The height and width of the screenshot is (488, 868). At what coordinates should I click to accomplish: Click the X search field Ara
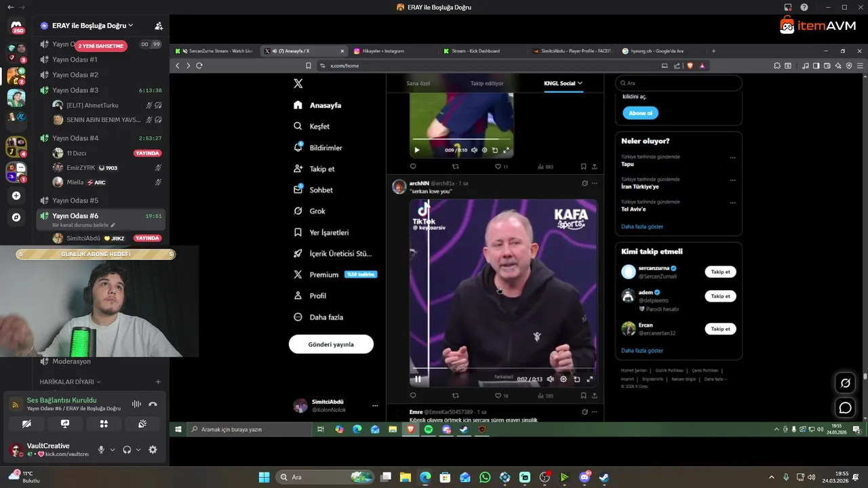678,83
